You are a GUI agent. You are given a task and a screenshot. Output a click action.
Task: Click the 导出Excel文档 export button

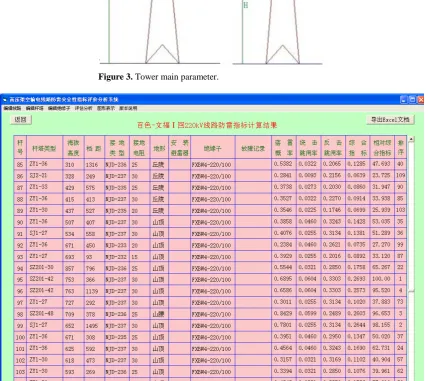pyautogui.click(x=390, y=119)
